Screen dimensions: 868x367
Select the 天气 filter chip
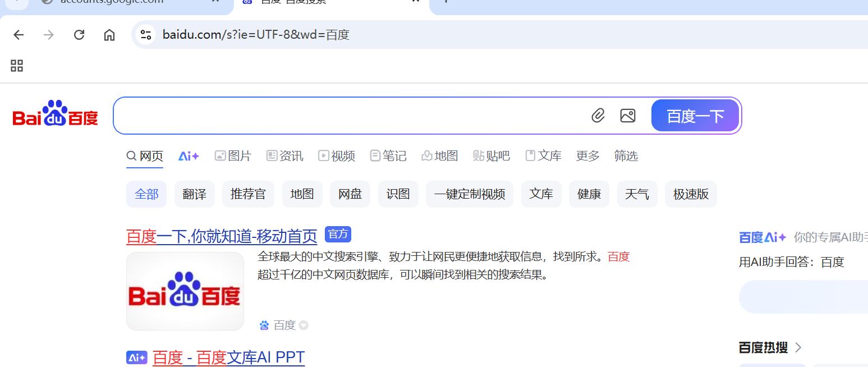[x=637, y=194]
